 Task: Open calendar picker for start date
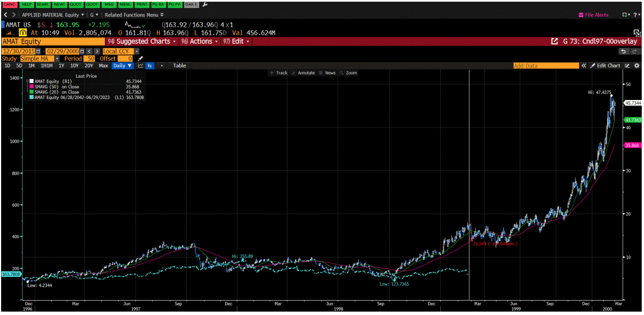(39, 51)
